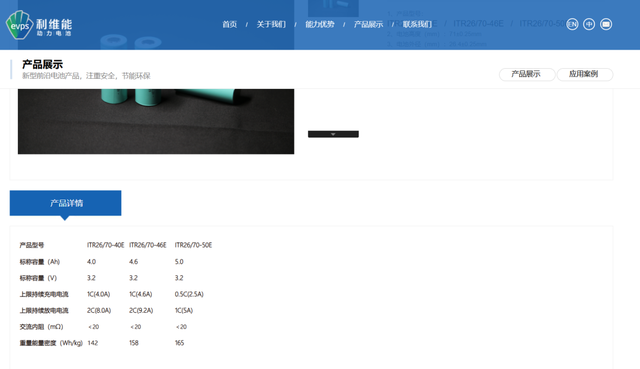Navigate to 联系我们 page
The width and height of the screenshot is (640, 369).
tap(417, 24)
